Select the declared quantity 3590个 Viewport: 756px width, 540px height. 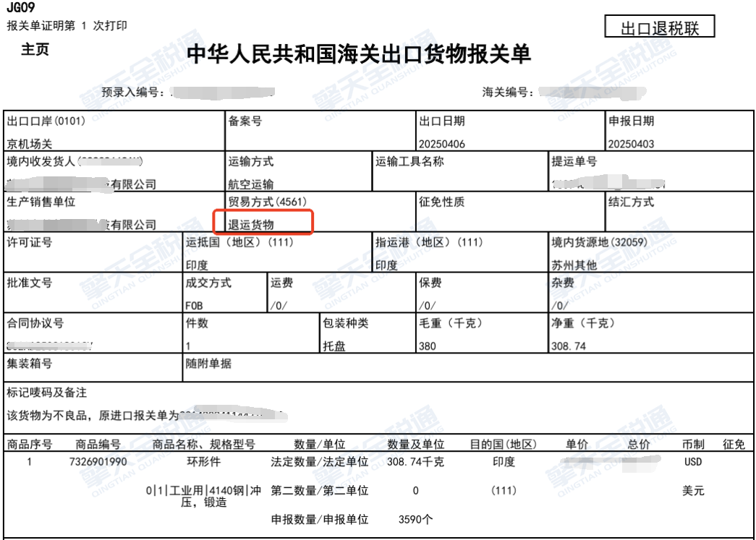pyautogui.click(x=415, y=519)
